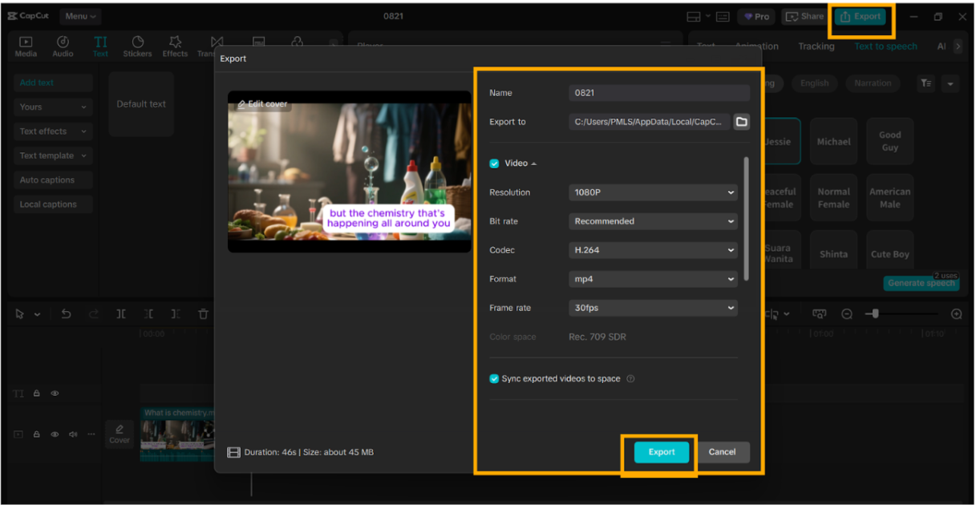This screenshot has width=980, height=509.
Task: Select the cursor tool in the timeline toolbar
Action: click(x=19, y=313)
